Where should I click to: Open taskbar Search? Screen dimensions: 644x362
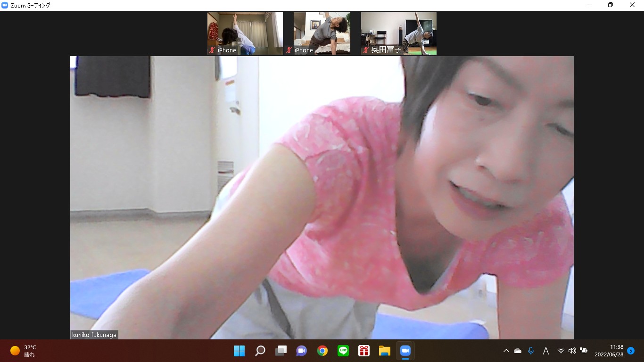(260, 351)
